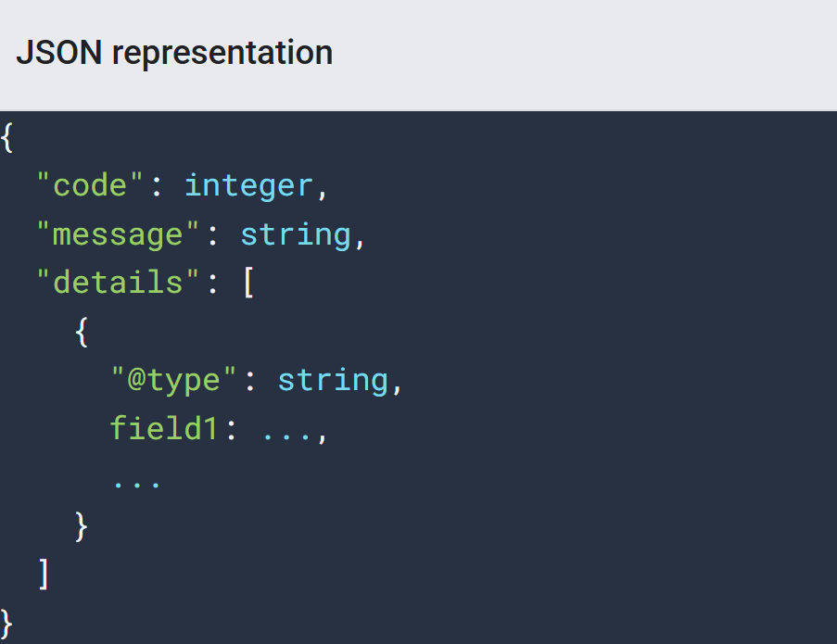Open the string type after message
Viewport: 837px width, 644px height.
pos(296,234)
